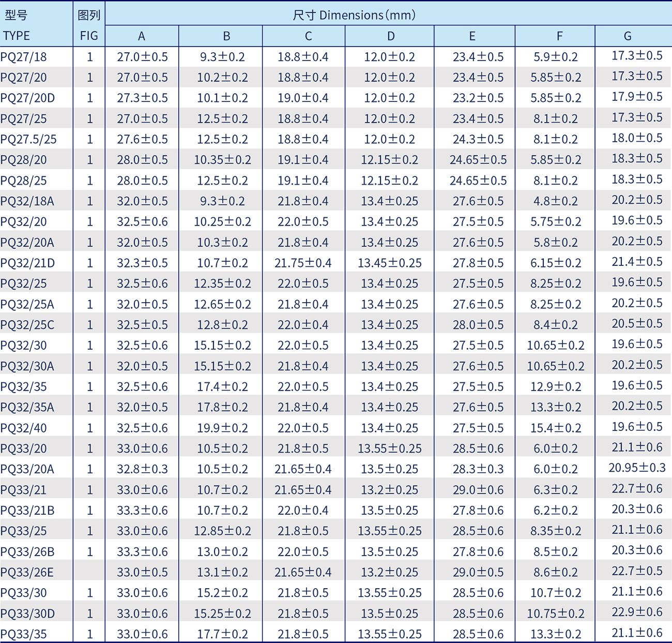
Task: Select column header D
Action: [390, 36]
